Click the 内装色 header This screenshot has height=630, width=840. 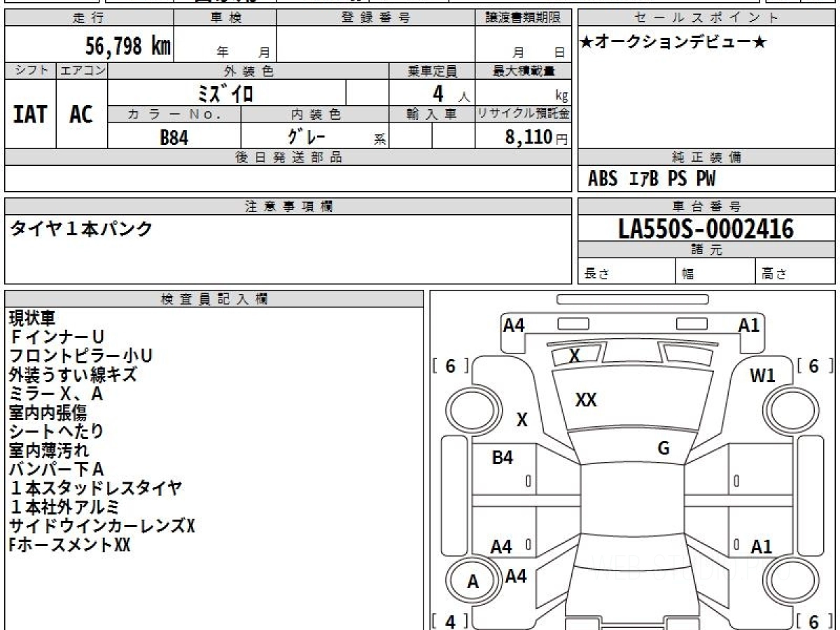point(315,114)
